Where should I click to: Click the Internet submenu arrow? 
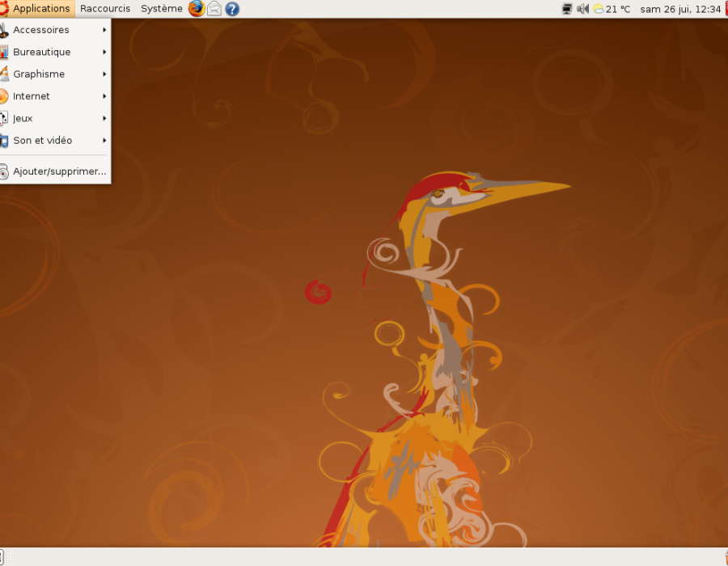pyautogui.click(x=104, y=96)
